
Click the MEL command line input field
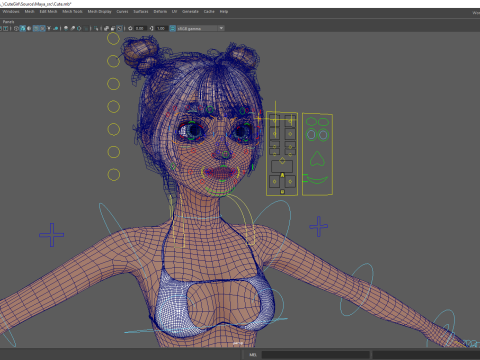tap(315, 355)
